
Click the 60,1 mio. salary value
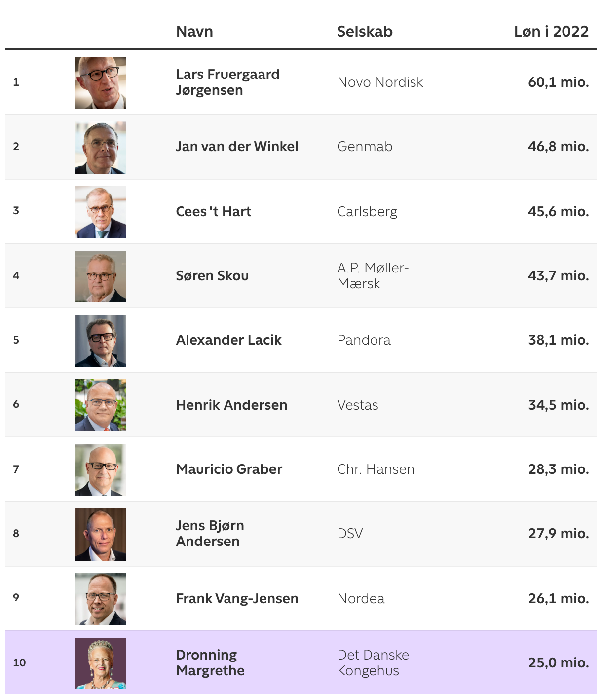coord(558,82)
